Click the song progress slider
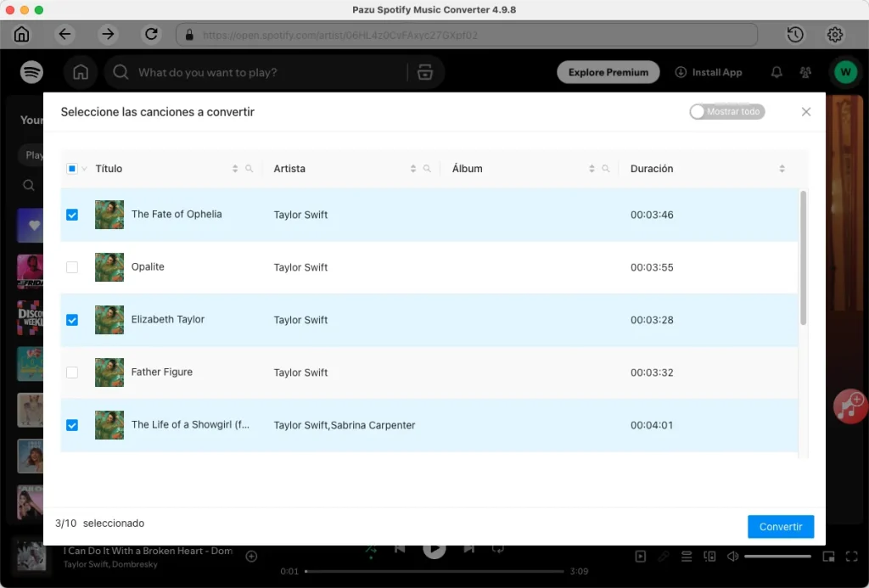The height and width of the screenshot is (588, 869). [x=433, y=573]
